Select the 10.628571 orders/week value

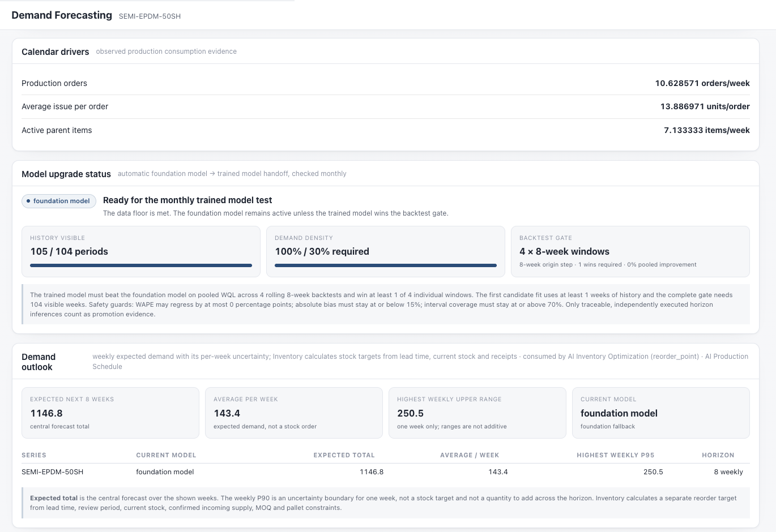click(702, 83)
